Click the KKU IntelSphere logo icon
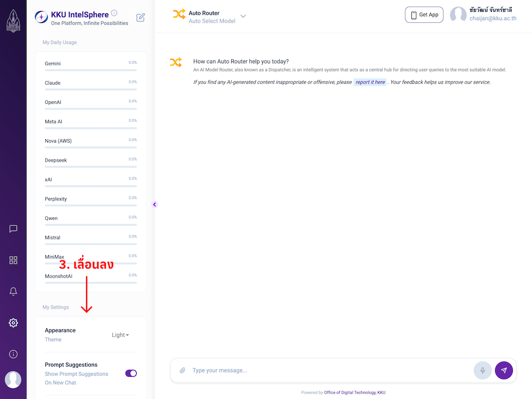 42,17
